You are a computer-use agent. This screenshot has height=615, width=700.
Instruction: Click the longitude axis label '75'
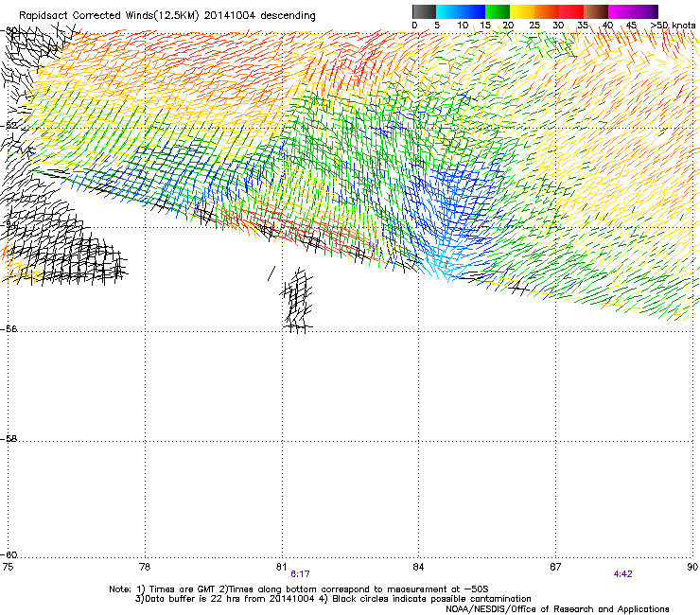pos(8,567)
